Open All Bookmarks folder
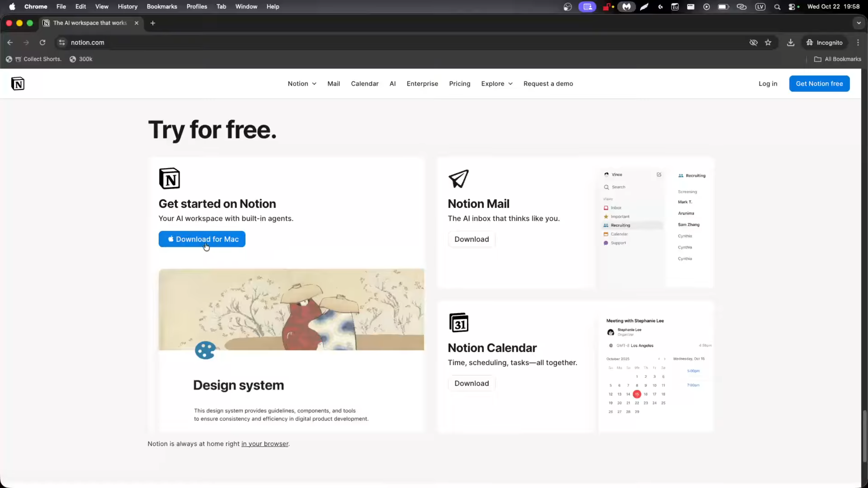The width and height of the screenshot is (868, 488). coord(837,59)
